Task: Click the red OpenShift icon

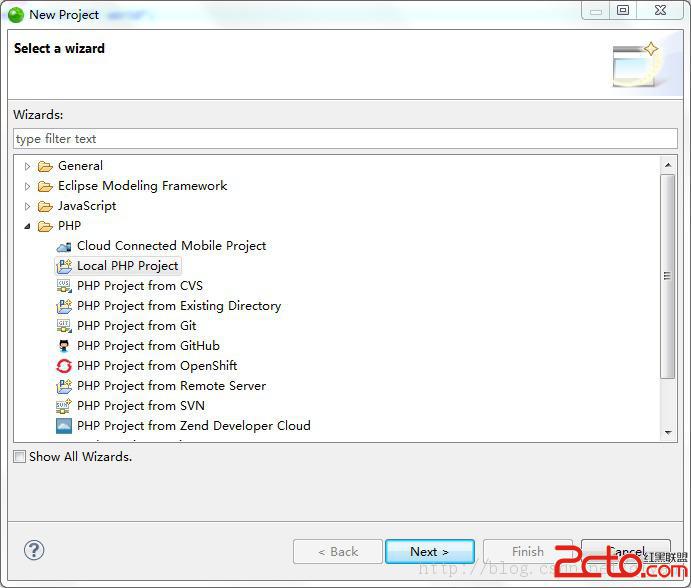Action: (x=64, y=366)
